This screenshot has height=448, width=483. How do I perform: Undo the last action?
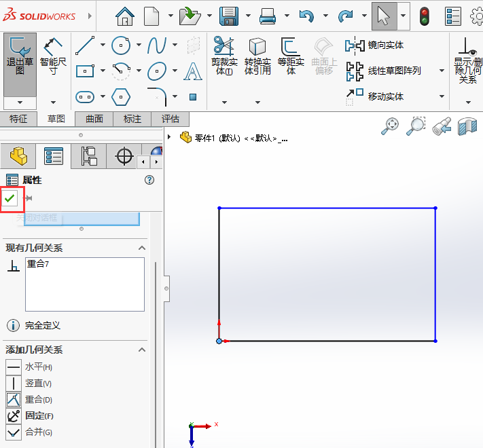(x=306, y=16)
